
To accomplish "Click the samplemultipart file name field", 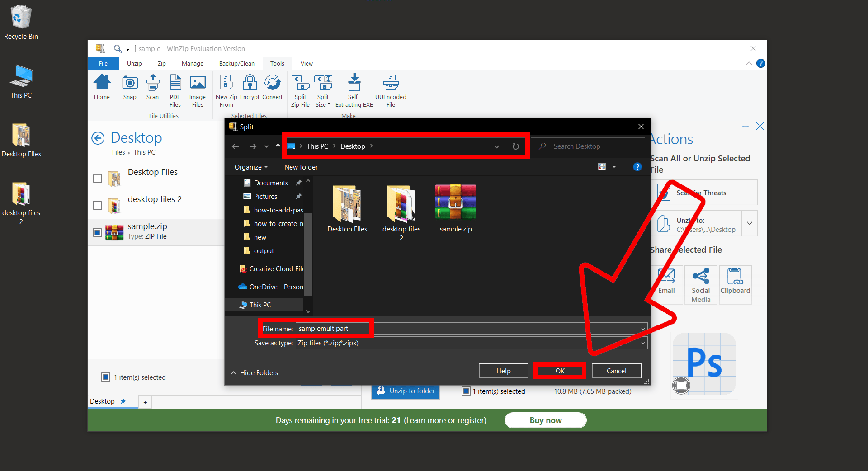I will coord(333,328).
